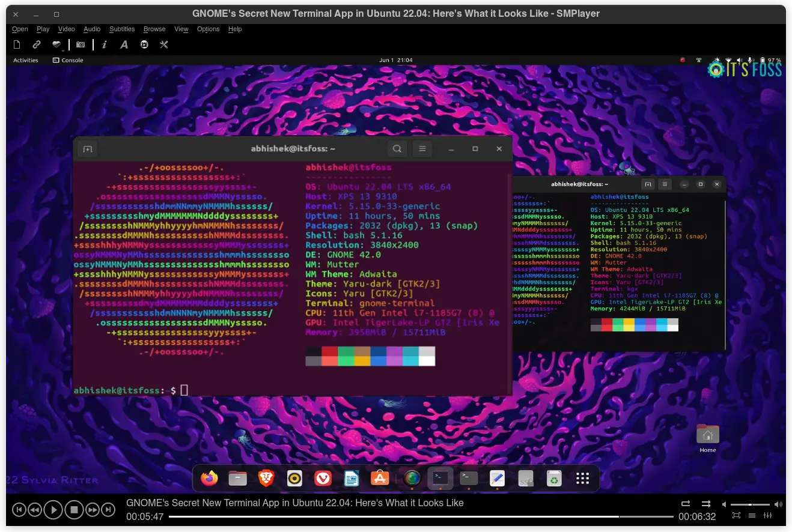Toggle shuffle playback

click(x=706, y=504)
